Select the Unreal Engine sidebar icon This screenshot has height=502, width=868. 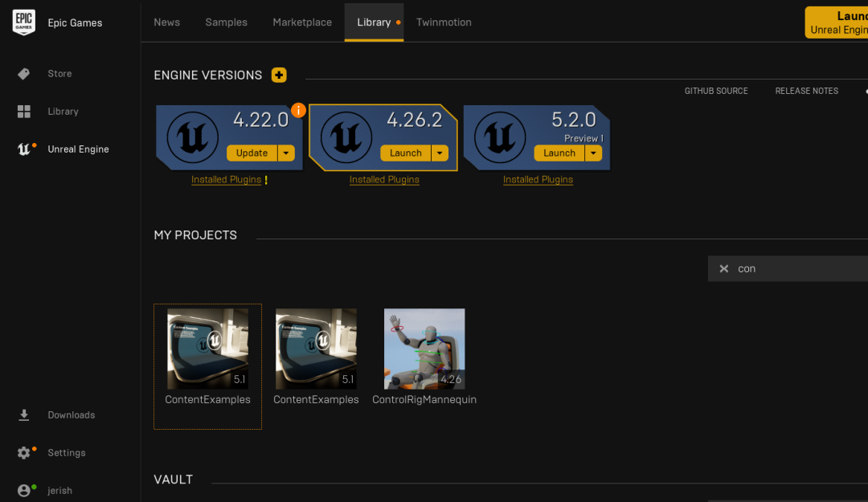[x=24, y=149]
